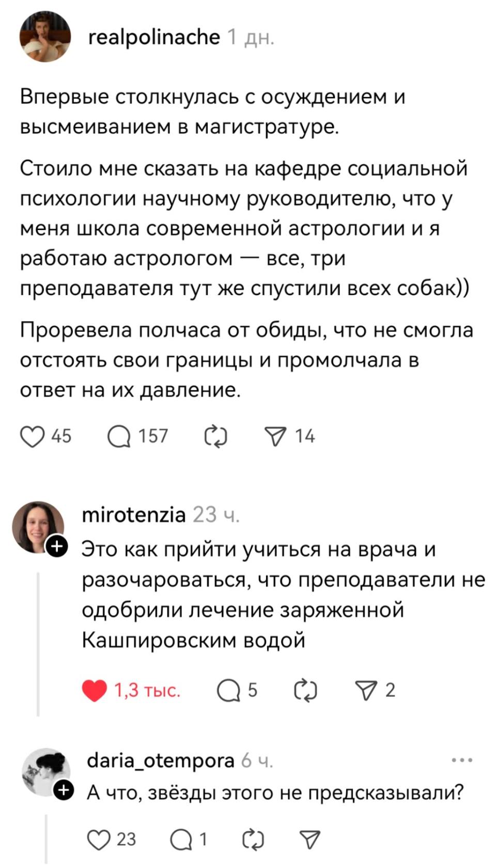The width and height of the screenshot is (496, 868).
Task: Open the 157 comments counter
Action: [x=150, y=436]
